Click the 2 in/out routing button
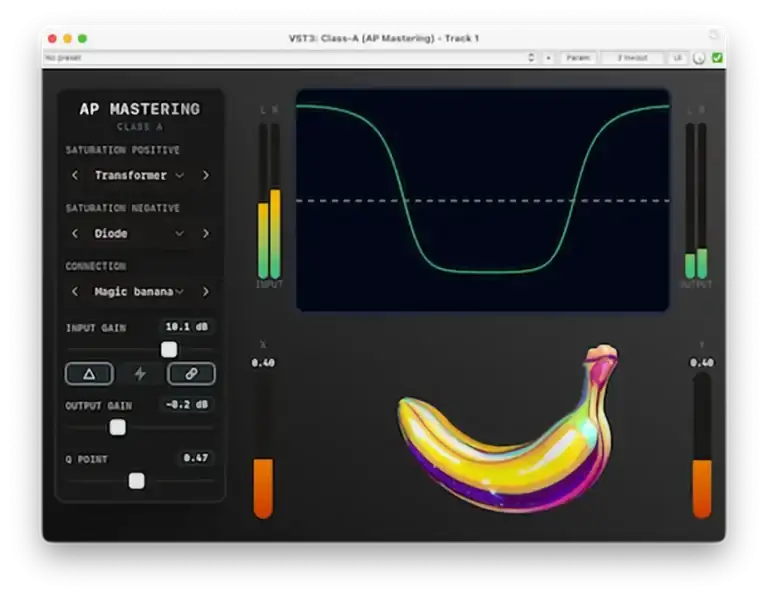 tap(632, 58)
